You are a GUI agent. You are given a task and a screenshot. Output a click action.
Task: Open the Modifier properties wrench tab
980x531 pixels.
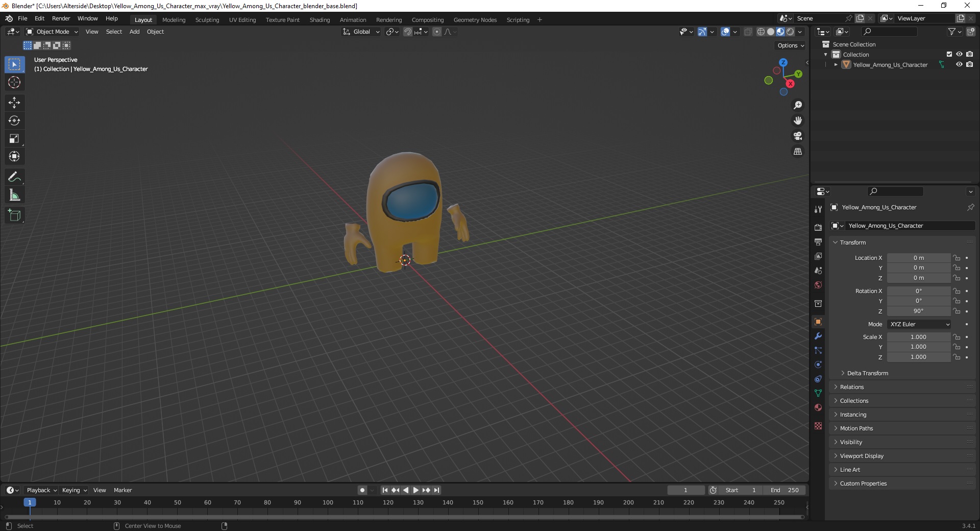click(x=818, y=336)
